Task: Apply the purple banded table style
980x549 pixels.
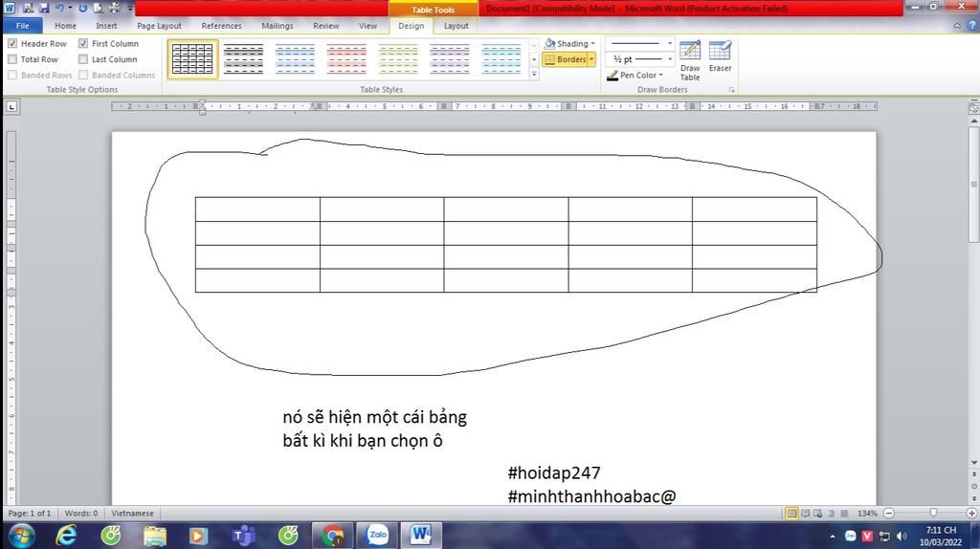Action: 450,59
